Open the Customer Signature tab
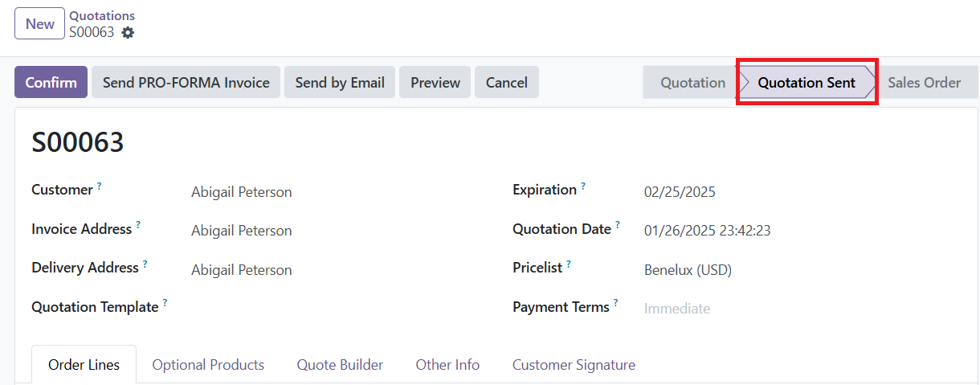This screenshot has height=385, width=980. [x=574, y=365]
